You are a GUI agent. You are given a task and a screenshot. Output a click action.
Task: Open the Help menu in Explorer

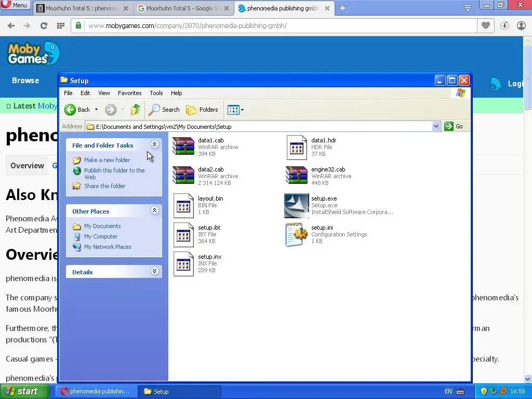(x=177, y=93)
